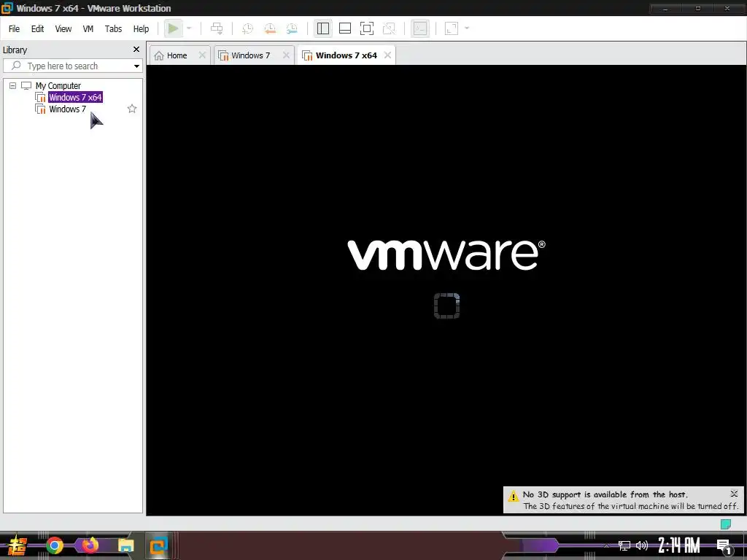Click the teal message log status icon
Viewport: 747px width, 560px height.
[726, 524]
